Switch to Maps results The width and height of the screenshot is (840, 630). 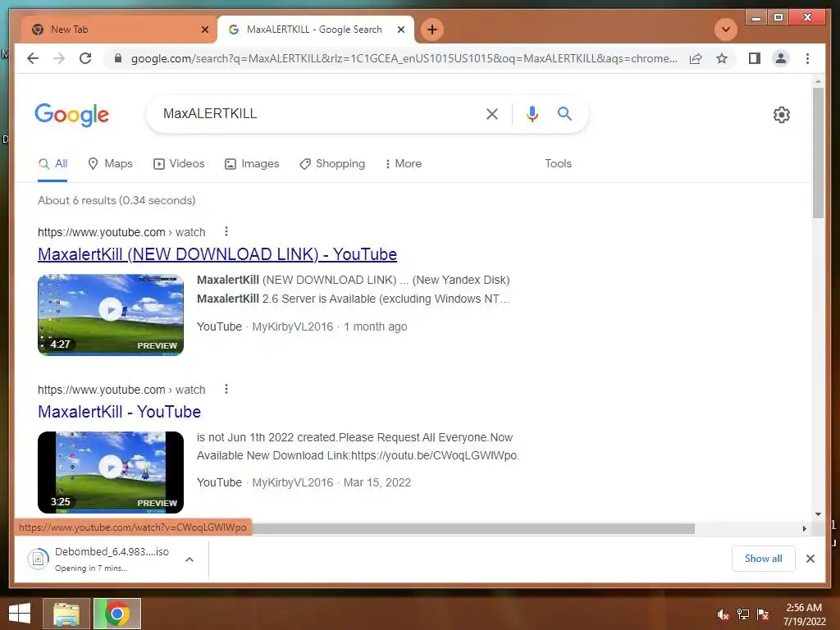(x=110, y=164)
